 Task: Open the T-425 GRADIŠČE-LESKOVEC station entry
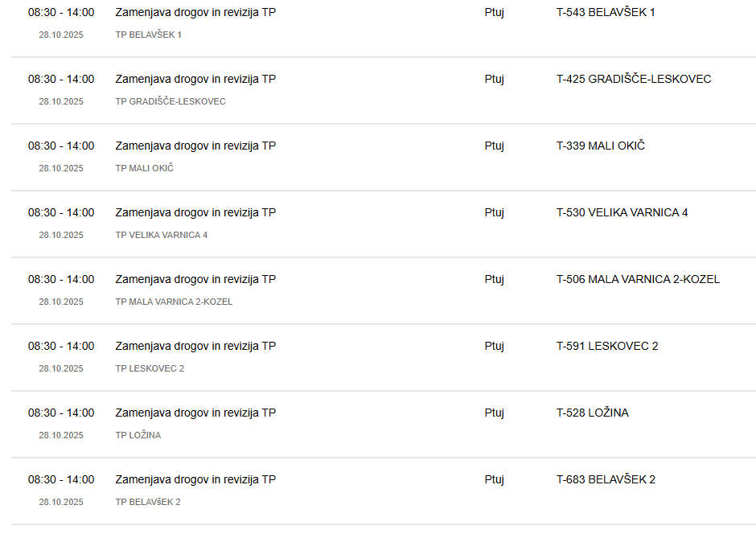634,80
